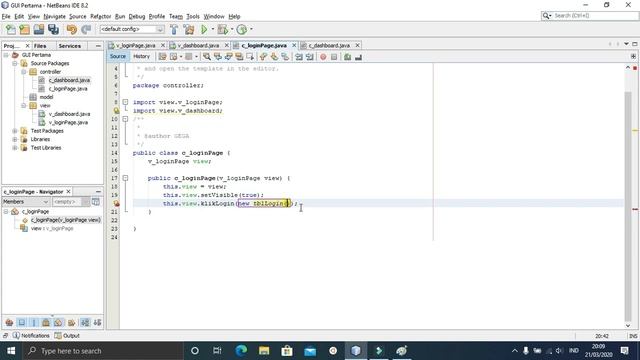Click the Find Selection magnifier icon
This screenshot has width=640, height=360.
pos(207,57)
